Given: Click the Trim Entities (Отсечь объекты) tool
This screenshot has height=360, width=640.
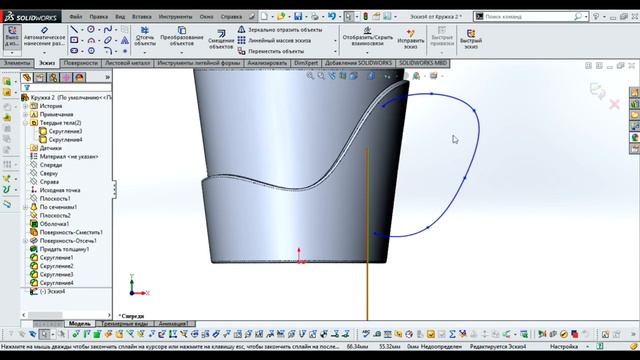Looking at the screenshot, I should (144, 36).
